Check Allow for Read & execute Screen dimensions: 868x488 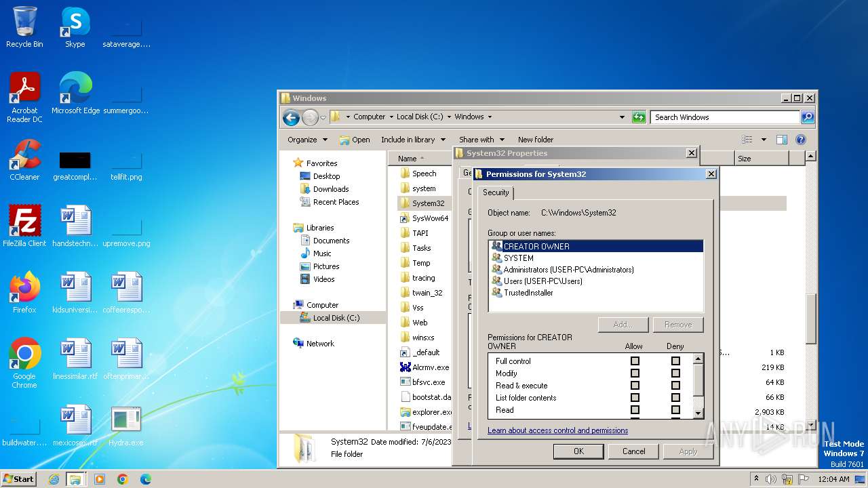635,386
